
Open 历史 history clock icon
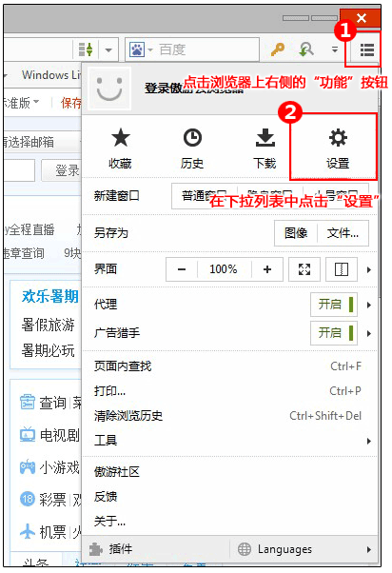192,138
